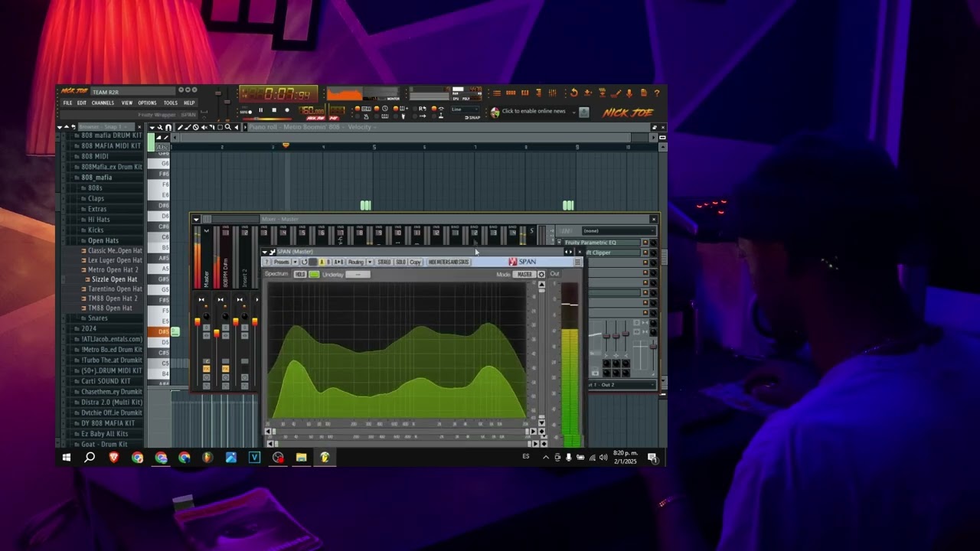Screen dimensions: 980x551
Task: Expand the 2024 folder in browser
Action: (x=89, y=328)
